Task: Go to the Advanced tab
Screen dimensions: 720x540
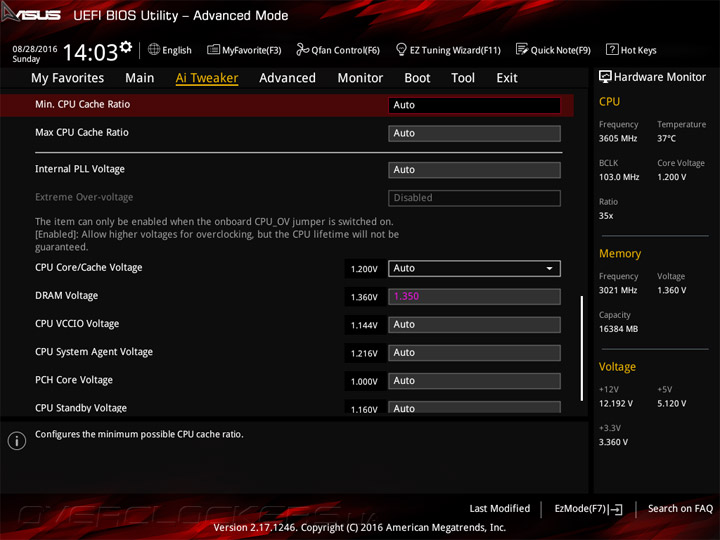Action: 287,78
